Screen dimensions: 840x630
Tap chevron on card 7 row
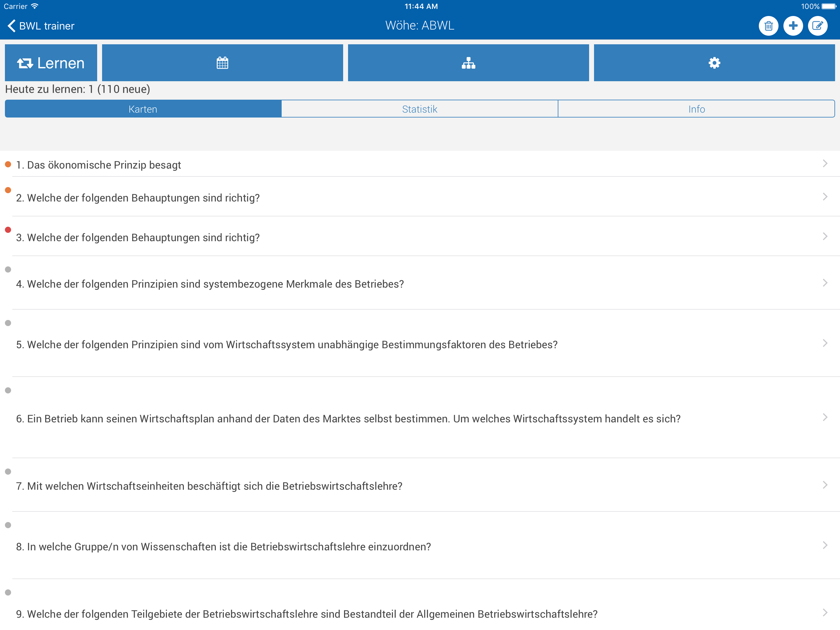[825, 485]
